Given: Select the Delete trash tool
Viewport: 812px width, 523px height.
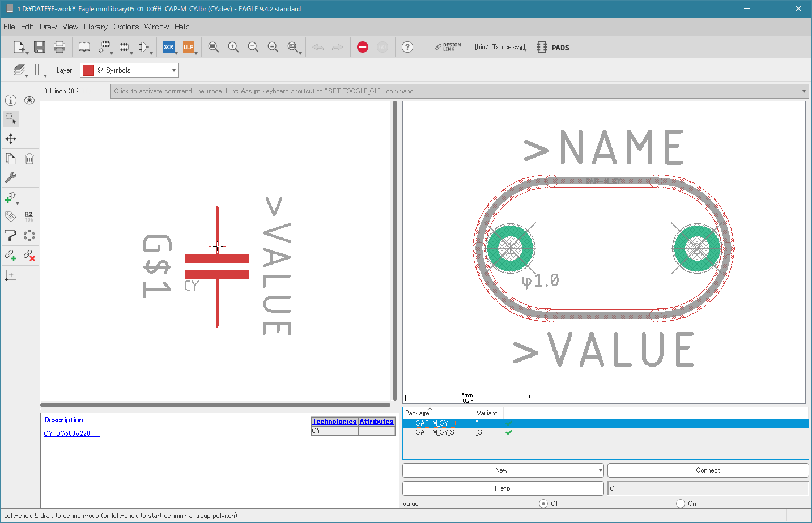Looking at the screenshot, I should tap(29, 159).
